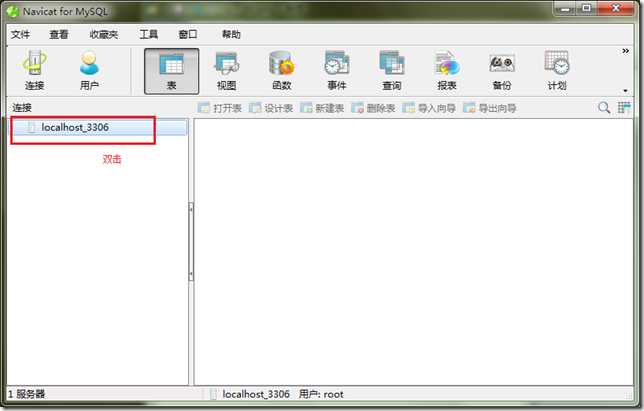Click 设计表 (Design Table) button
644x411 pixels.
pyautogui.click(x=271, y=108)
